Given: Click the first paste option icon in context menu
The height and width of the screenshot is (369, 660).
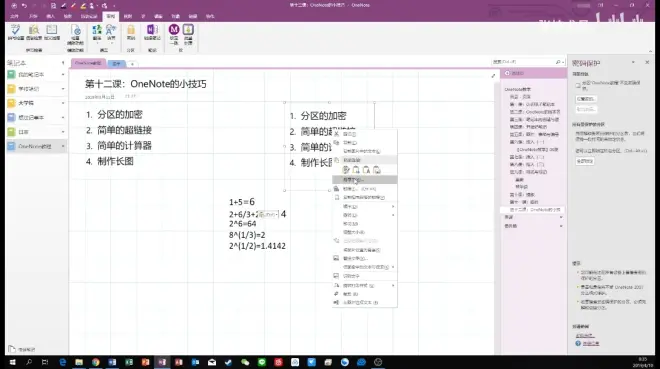Looking at the screenshot, I should (x=346, y=170).
